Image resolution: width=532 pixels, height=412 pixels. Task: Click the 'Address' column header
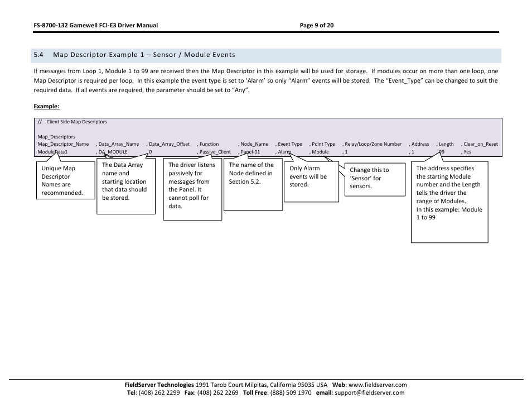pos(420,144)
